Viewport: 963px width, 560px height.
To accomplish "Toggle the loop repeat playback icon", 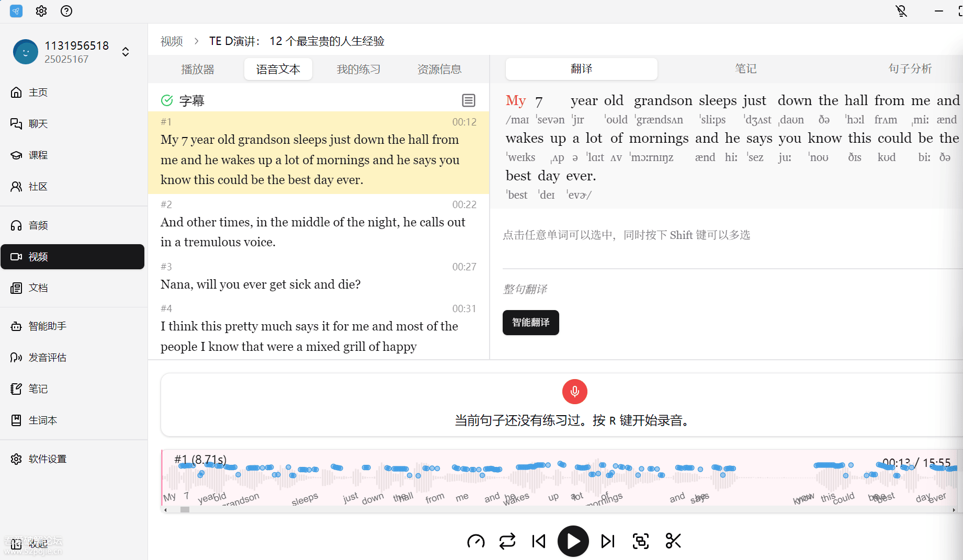I will pyautogui.click(x=507, y=541).
